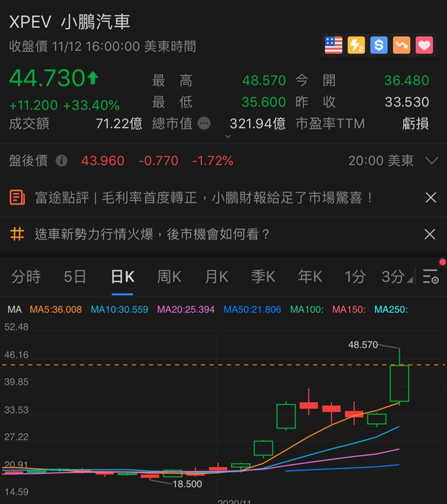
Task: Select the 1分 chart tab
Action: pyautogui.click(x=355, y=276)
